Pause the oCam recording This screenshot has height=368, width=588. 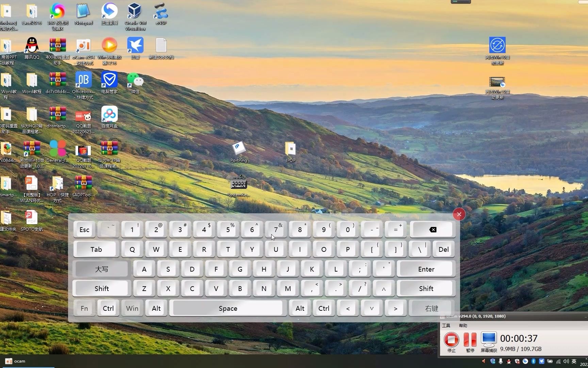(470, 342)
